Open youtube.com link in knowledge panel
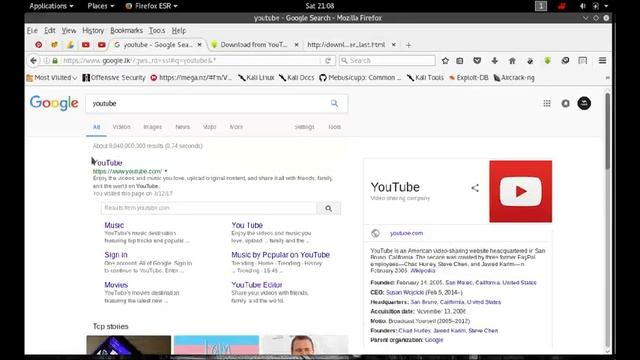The image size is (640, 360). tap(406, 233)
